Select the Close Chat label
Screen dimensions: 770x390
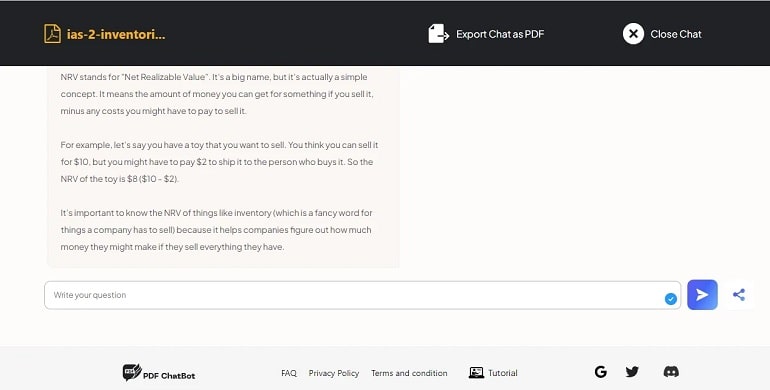676,34
